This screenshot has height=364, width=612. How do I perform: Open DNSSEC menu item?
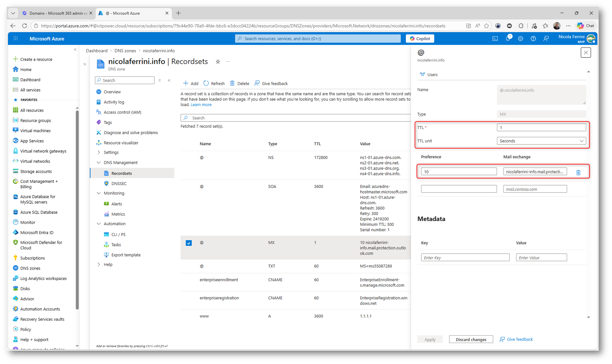(x=119, y=184)
